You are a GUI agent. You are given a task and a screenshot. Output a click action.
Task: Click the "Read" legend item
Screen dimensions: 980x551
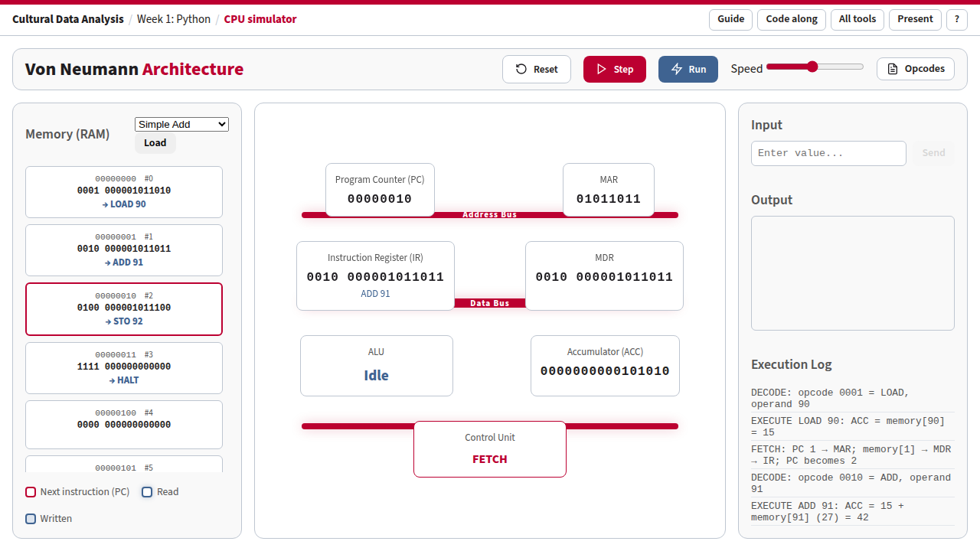(160, 492)
